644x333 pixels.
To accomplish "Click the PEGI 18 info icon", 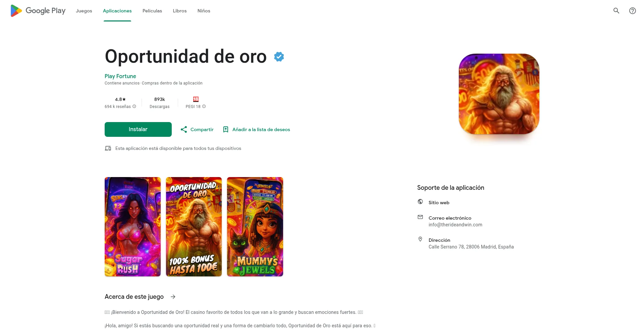I will [x=204, y=106].
